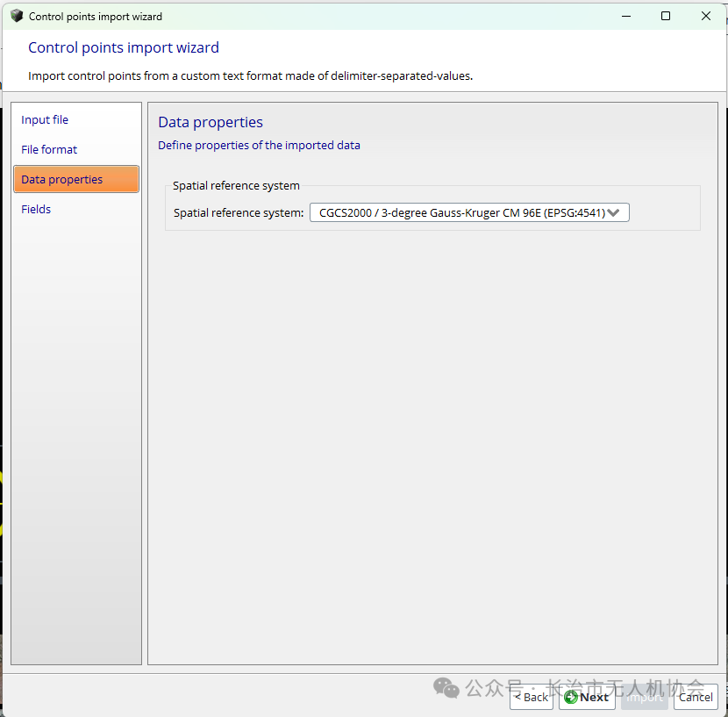
Task: Maximize the Control points import wizard window
Action: click(666, 17)
